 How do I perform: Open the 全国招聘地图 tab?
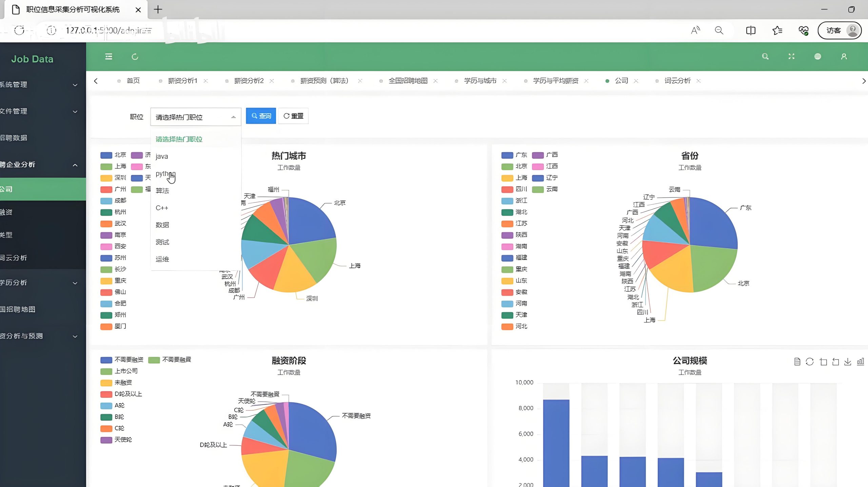pyautogui.click(x=408, y=81)
